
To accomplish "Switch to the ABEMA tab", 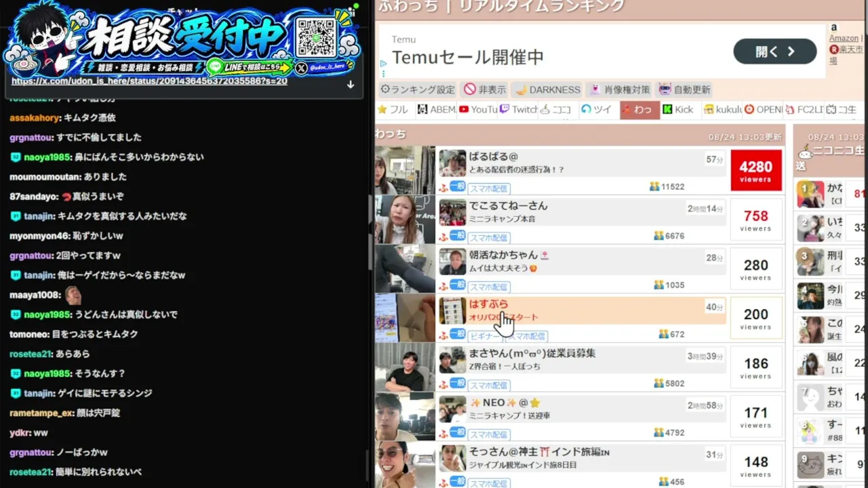I will 436,110.
